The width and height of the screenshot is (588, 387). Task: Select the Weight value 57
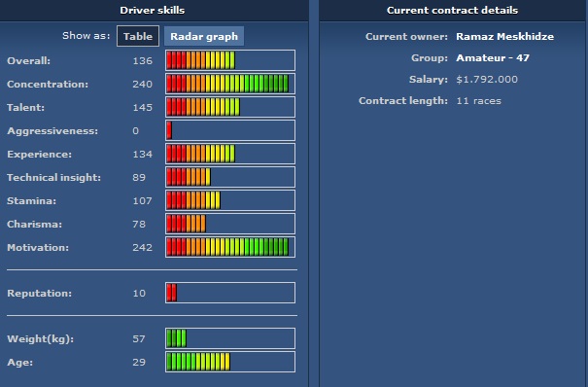(x=139, y=339)
